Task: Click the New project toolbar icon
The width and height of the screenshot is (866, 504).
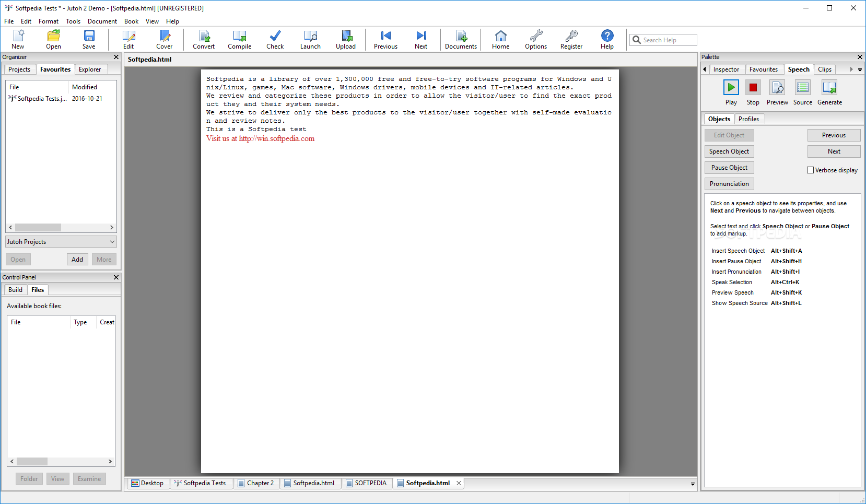Action: (x=18, y=40)
